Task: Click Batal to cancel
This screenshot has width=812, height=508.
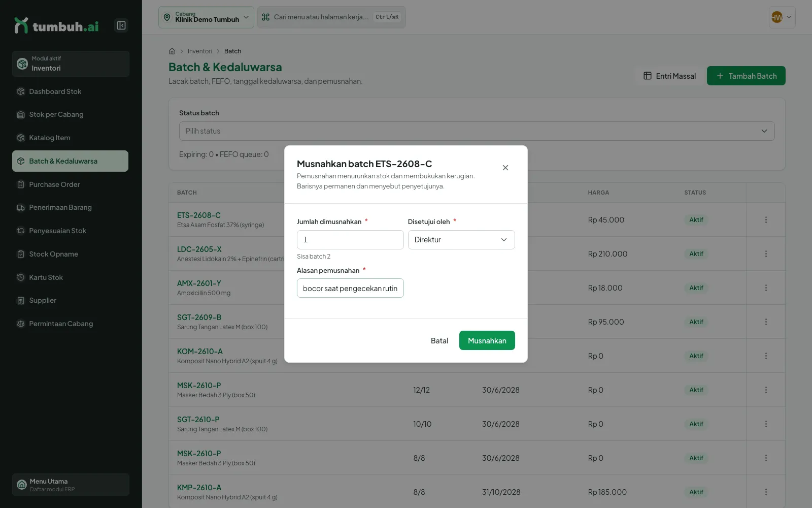Action: 439,340
